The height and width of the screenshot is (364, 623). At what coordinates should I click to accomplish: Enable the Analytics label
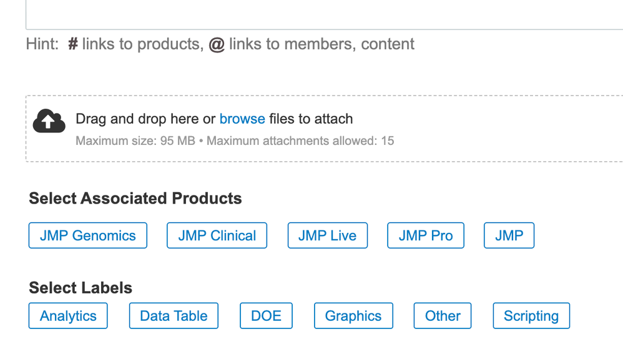[67, 316]
